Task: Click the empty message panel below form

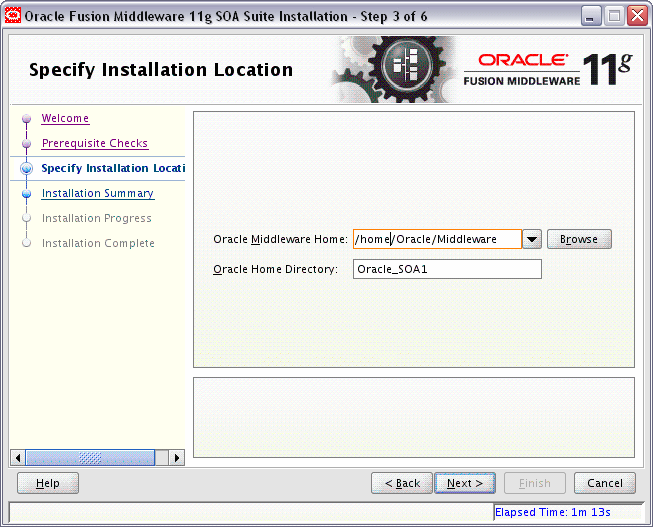Action: click(414, 417)
